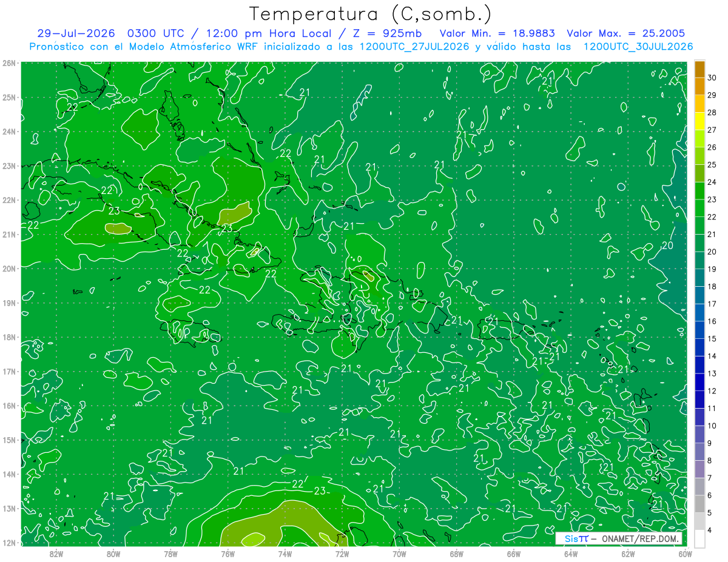Click the '68W' longitude label
This screenshot has height=562, width=728.
point(457,553)
